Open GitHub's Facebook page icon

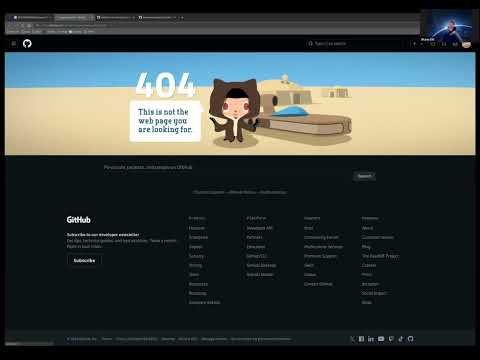[x=361, y=339]
